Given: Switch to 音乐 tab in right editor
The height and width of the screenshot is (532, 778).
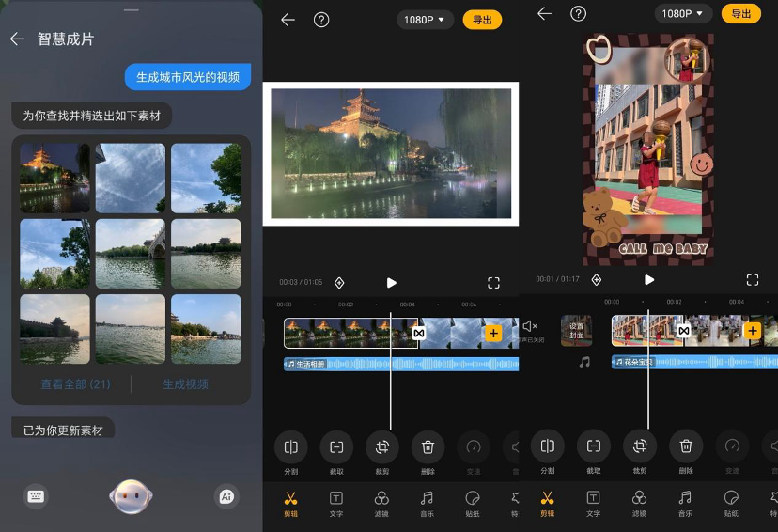Looking at the screenshot, I should click(685, 503).
